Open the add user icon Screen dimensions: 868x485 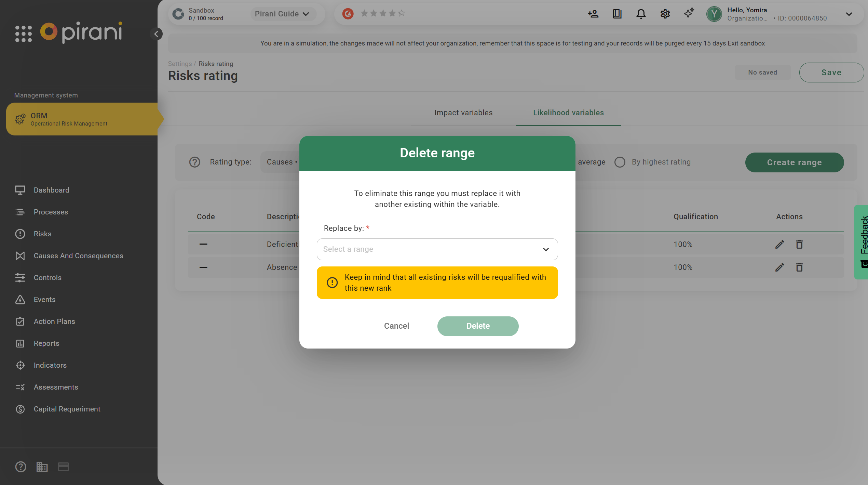coord(593,14)
